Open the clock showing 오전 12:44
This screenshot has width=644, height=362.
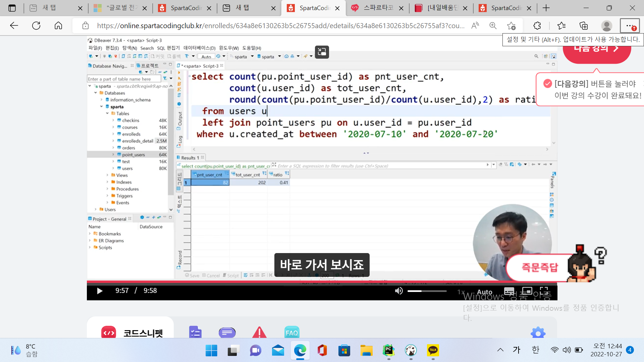coord(606,350)
